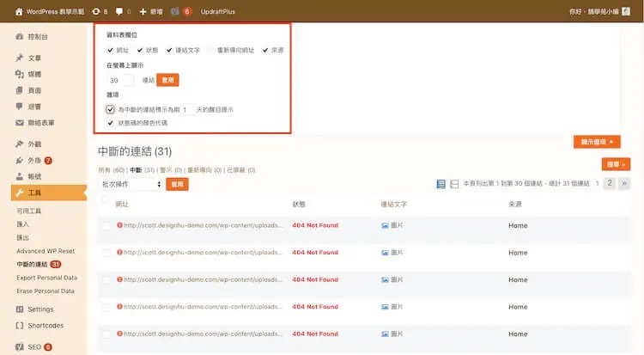Viewport: 644px width, 355px height.
Task: Go to page 2 of results
Action: click(610, 183)
